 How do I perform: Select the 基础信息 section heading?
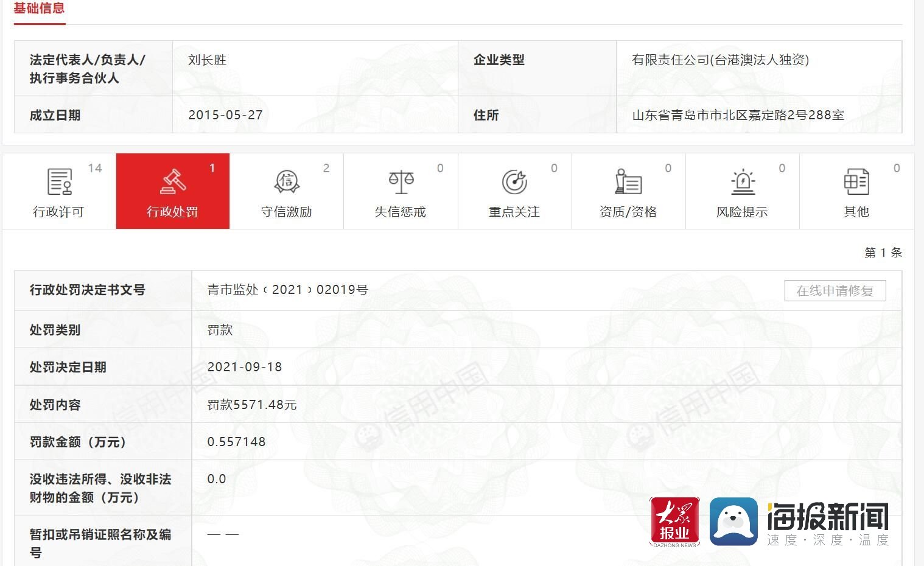coord(40,9)
